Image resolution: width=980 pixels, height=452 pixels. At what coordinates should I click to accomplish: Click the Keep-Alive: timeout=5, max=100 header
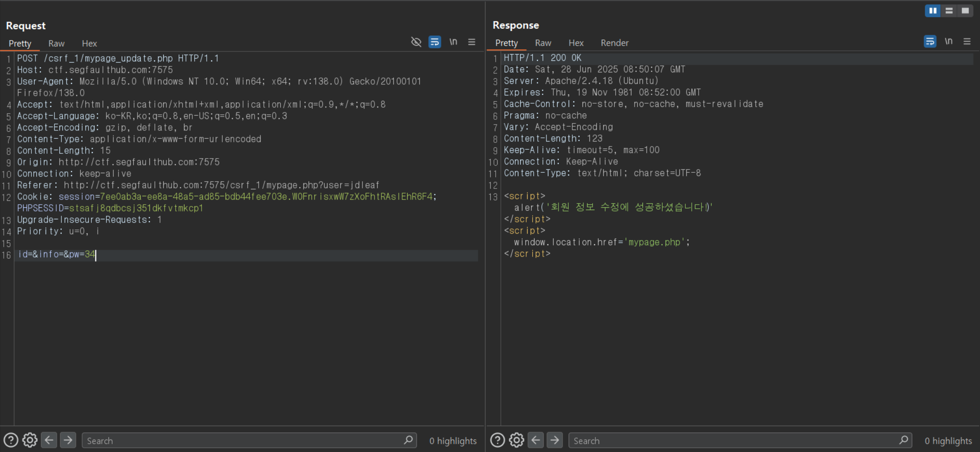coord(582,150)
